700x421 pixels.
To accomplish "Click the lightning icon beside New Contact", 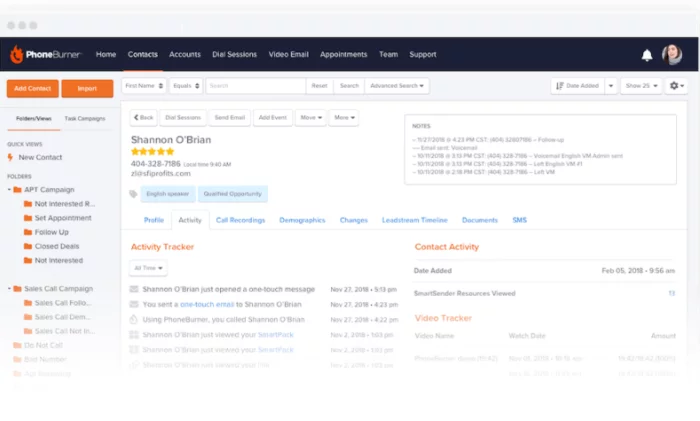I will click(10, 157).
